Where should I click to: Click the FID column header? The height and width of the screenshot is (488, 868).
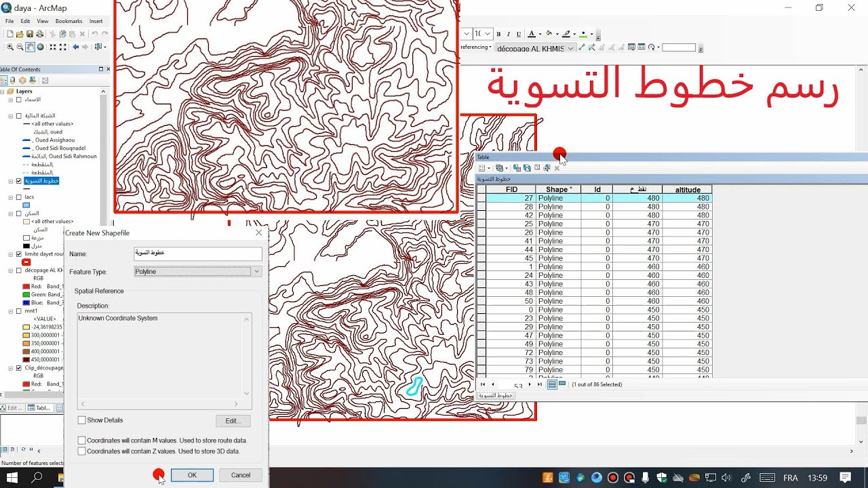pyautogui.click(x=511, y=190)
